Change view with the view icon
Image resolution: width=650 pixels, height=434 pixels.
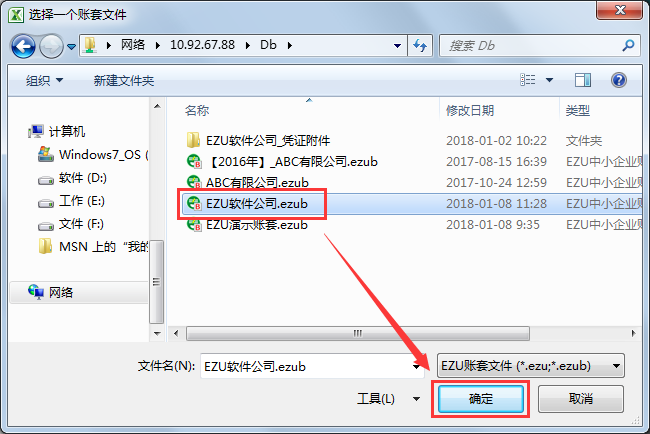click(527, 80)
